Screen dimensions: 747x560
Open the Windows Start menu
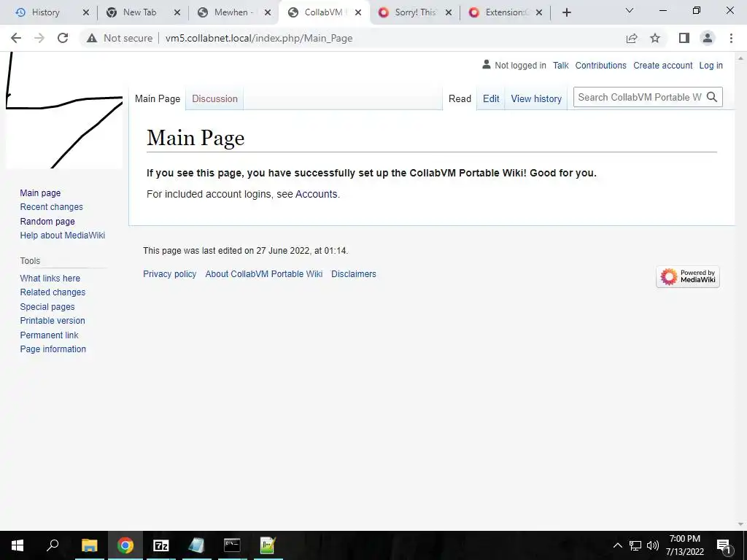coord(18,545)
